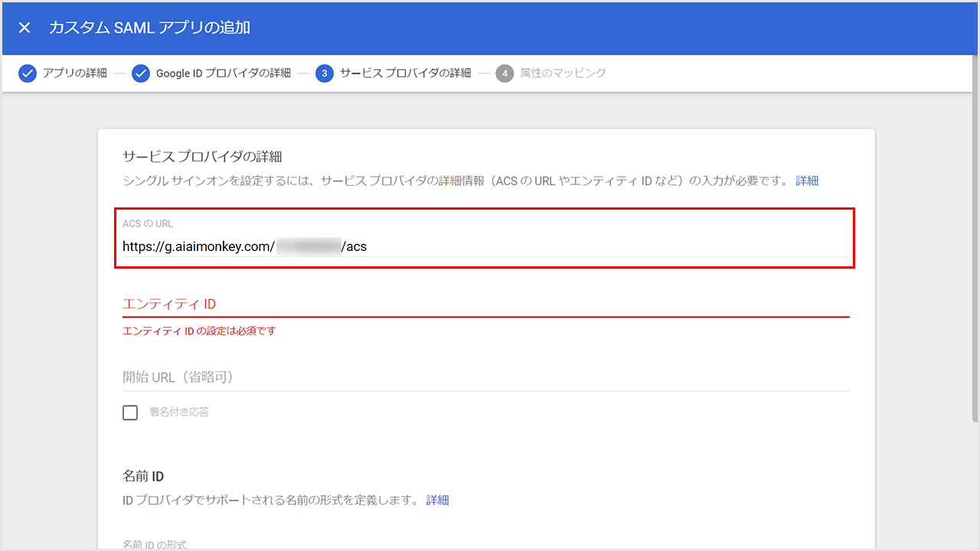Viewport: 980px width, 551px height.
Task: Click the カスタム SAML アプリの追加 title
Action: [x=149, y=28]
